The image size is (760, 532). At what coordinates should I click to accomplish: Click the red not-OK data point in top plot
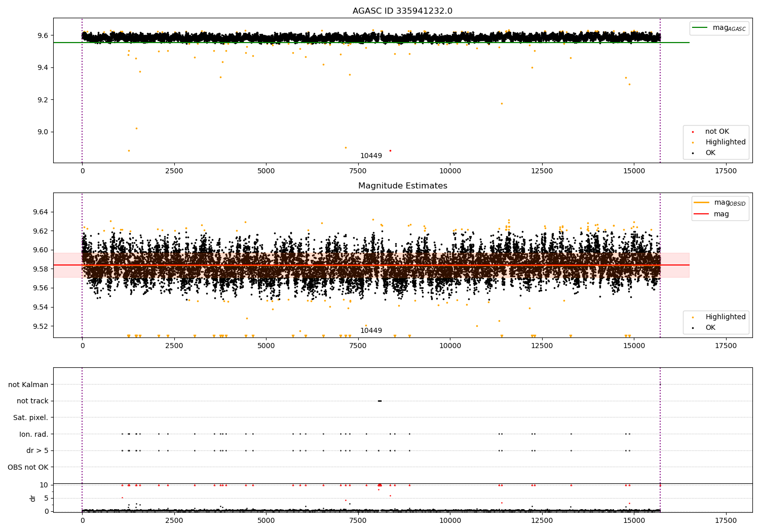tap(390, 150)
